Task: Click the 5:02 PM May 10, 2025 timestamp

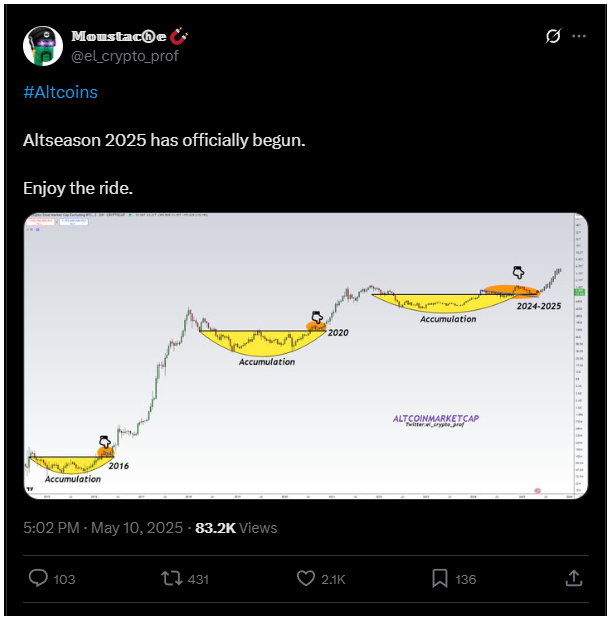Action: coord(103,528)
